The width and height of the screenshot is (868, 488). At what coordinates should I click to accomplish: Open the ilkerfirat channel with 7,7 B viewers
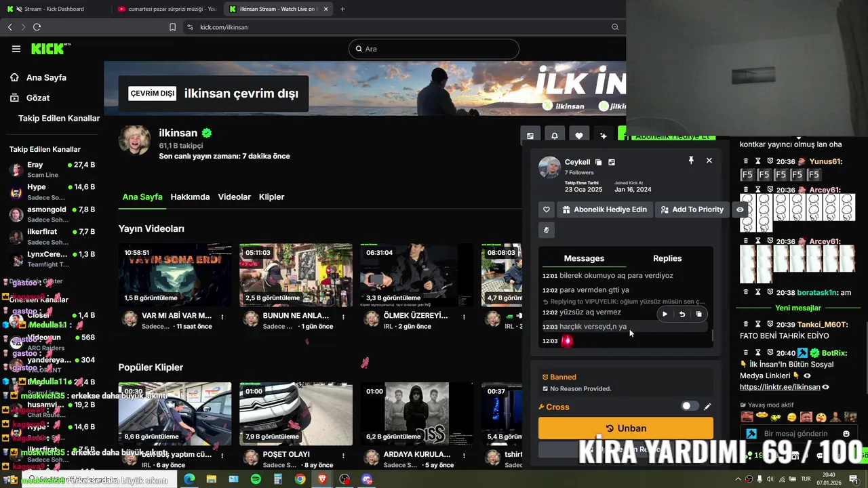point(52,237)
